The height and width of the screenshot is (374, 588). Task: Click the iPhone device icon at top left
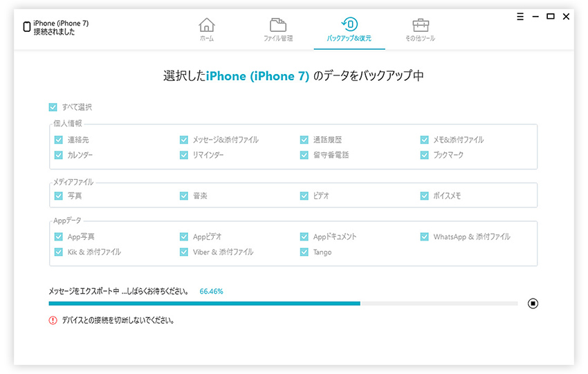tap(27, 28)
